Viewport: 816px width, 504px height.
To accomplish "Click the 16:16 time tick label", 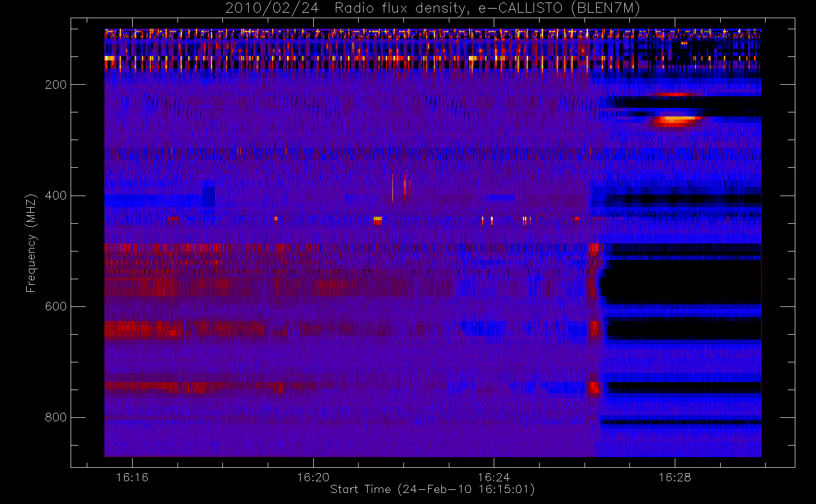I will point(132,477).
